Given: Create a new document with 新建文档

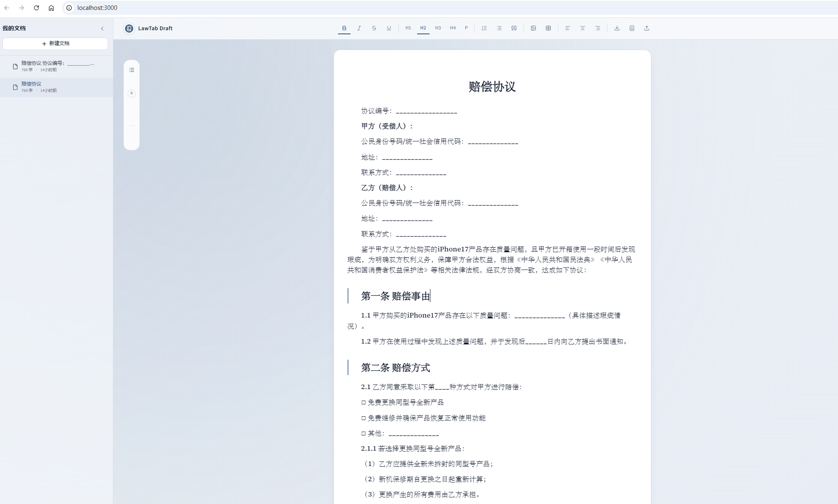Looking at the screenshot, I should tap(55, 43).
